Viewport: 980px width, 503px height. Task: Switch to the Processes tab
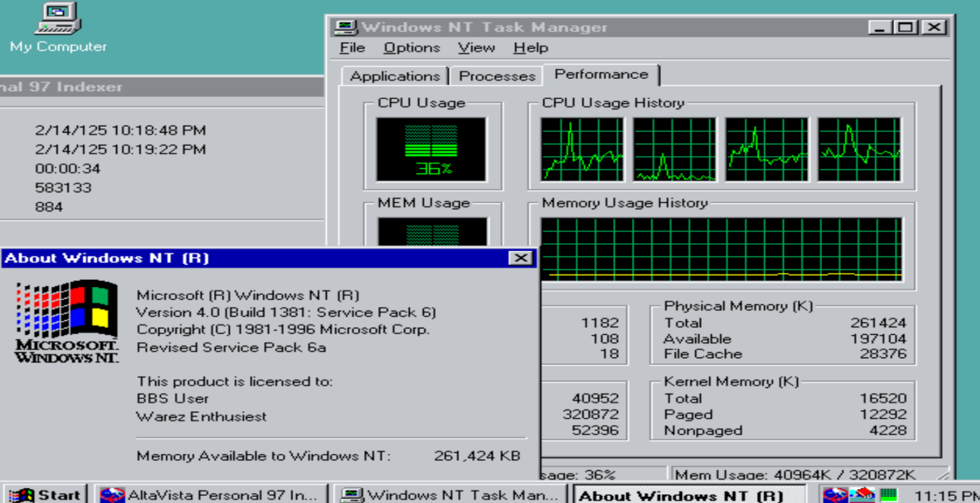pyautogui.click(x=496, y=76)
